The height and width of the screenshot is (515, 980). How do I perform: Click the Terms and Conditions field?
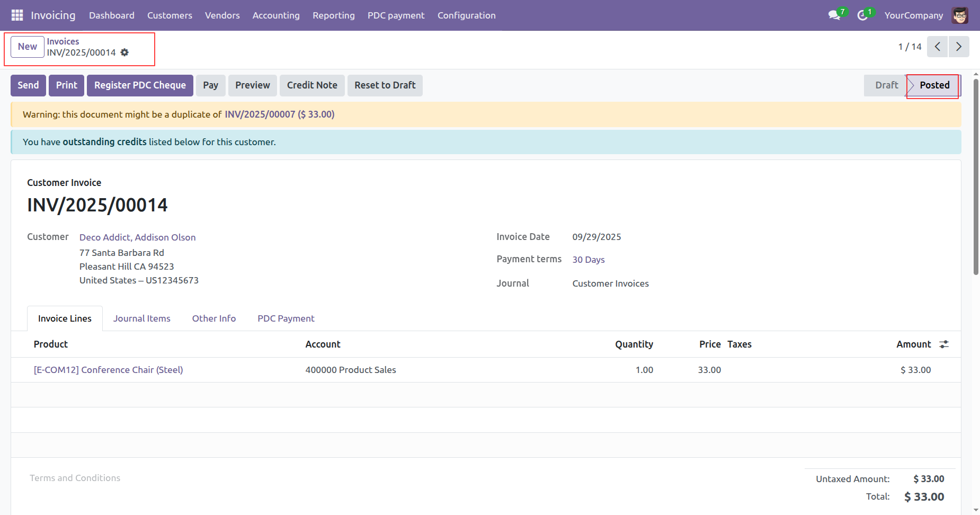tap(75, 478)
